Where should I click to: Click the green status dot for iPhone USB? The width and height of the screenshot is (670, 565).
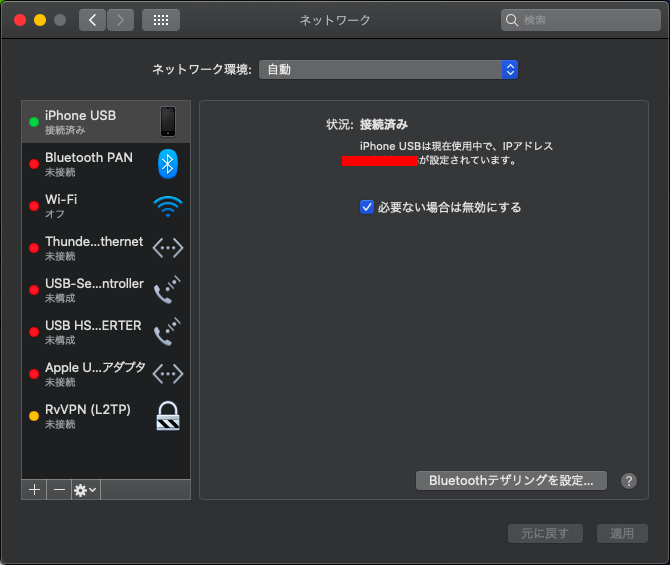(34, 122)
